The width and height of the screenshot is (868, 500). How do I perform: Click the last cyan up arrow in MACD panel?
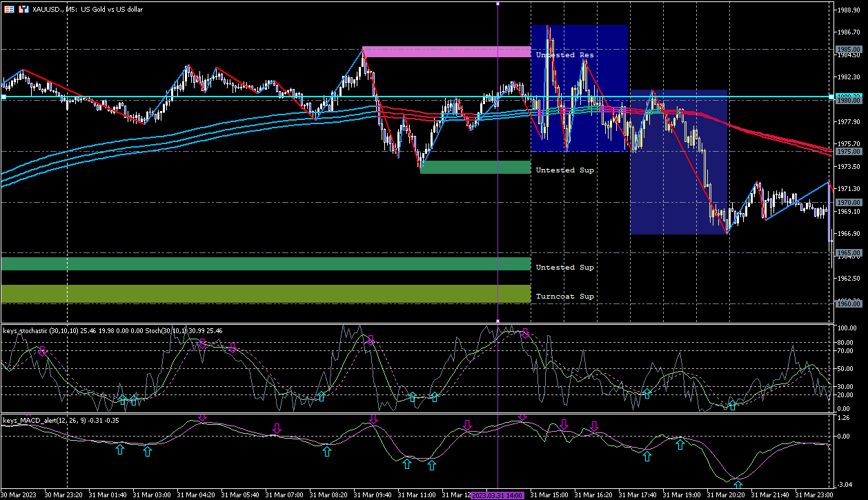click(738, 485)
